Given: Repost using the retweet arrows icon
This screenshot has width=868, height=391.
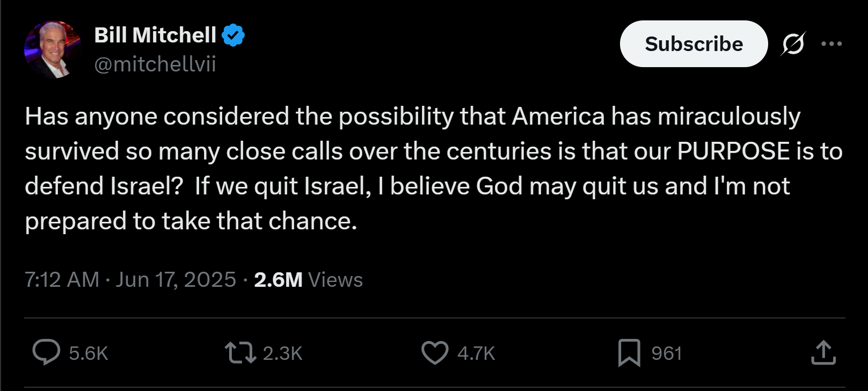Looking at the screenshot, I should [240, 353].
